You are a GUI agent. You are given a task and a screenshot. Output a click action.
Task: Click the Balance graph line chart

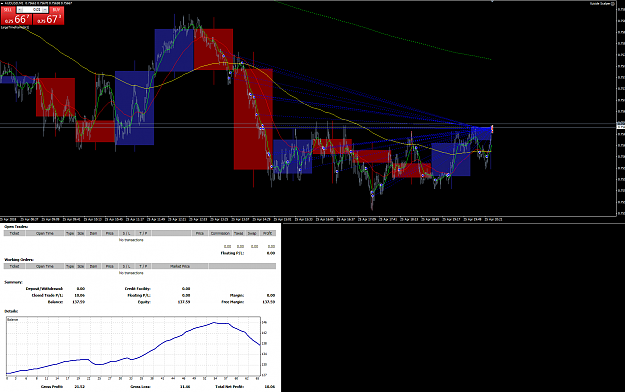[134, 346]
